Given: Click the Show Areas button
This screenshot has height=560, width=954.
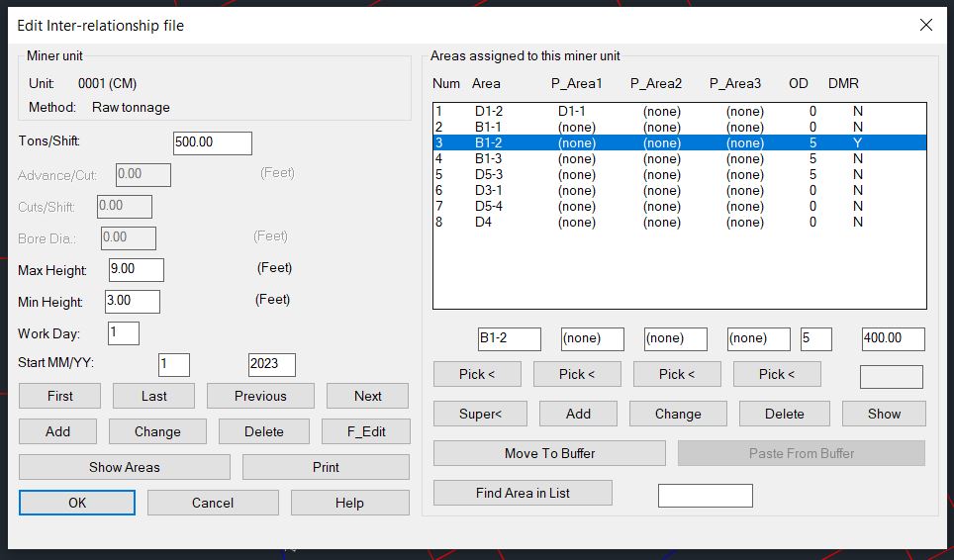Looking at the screenshot, I should [x=124, y=467].
